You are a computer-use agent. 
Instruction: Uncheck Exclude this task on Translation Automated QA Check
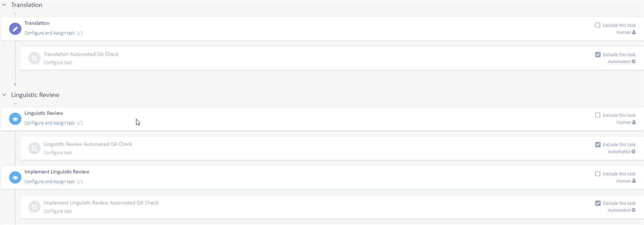point(598,54)
